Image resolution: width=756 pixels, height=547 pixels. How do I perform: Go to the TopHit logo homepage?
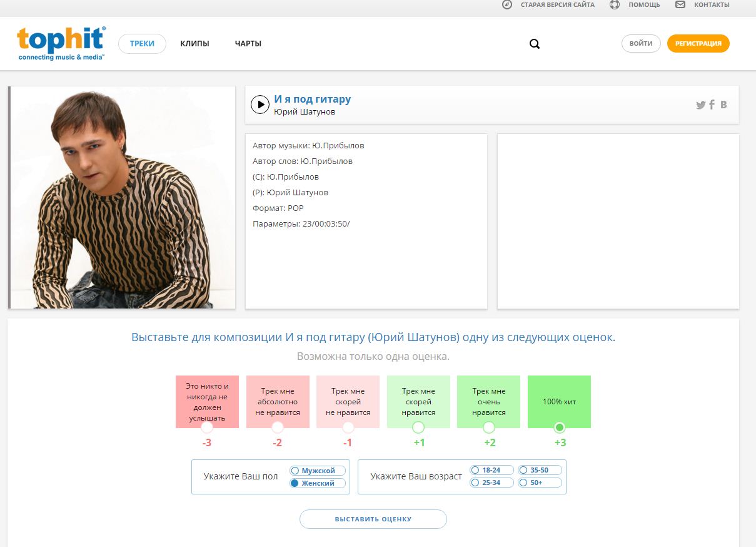pos(61,43)
